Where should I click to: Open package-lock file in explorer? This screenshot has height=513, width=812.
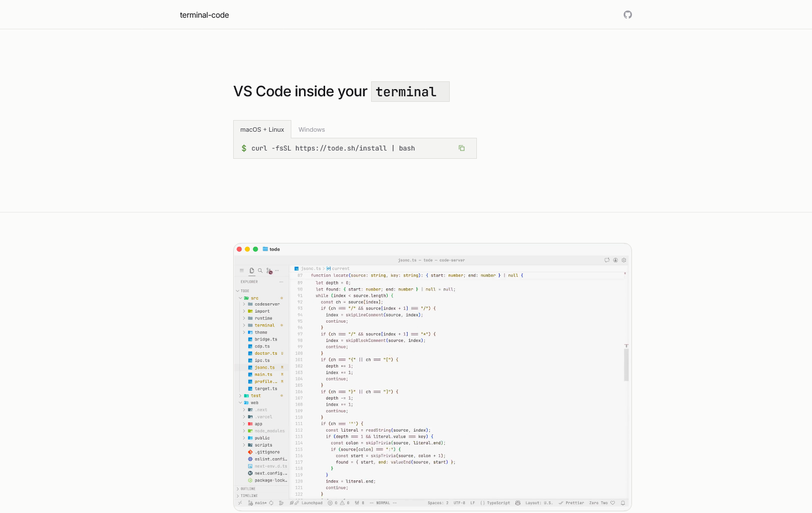(271, 480)
